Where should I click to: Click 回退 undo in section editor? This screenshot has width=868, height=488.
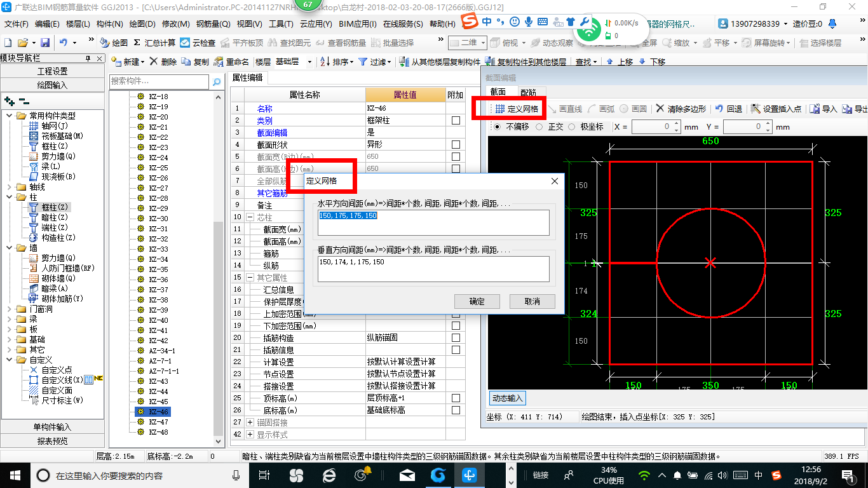coord(728,109)
